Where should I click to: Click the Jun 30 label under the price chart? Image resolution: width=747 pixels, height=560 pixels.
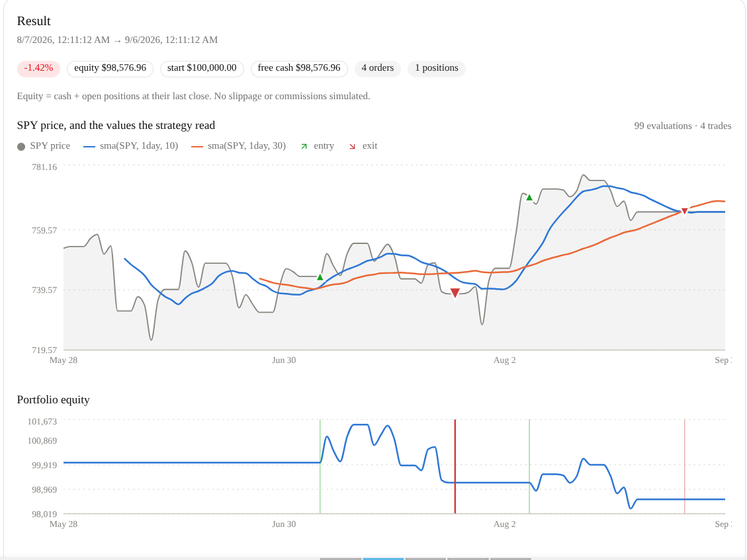[x=284, y=360]
